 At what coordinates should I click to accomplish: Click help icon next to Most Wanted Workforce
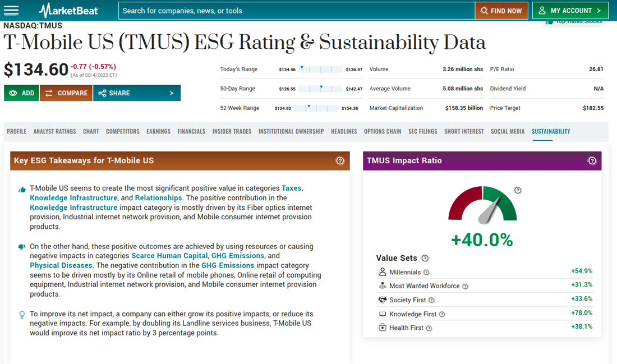point(465,287)
